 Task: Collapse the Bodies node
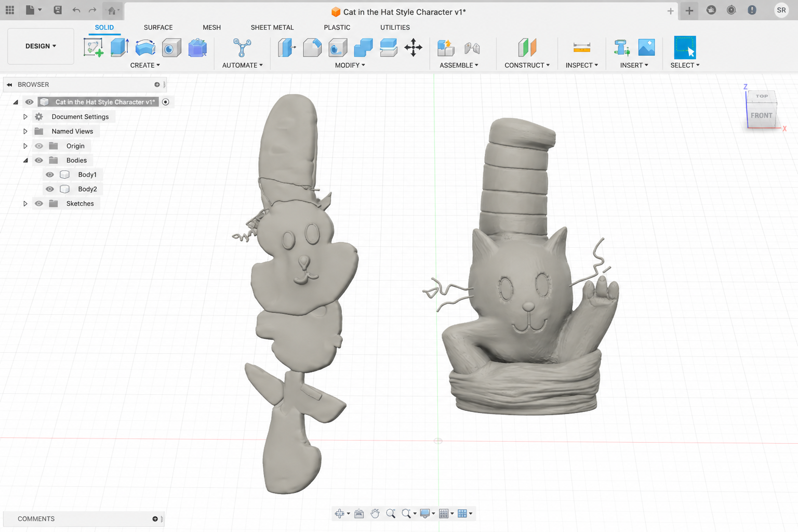[25, 161]
